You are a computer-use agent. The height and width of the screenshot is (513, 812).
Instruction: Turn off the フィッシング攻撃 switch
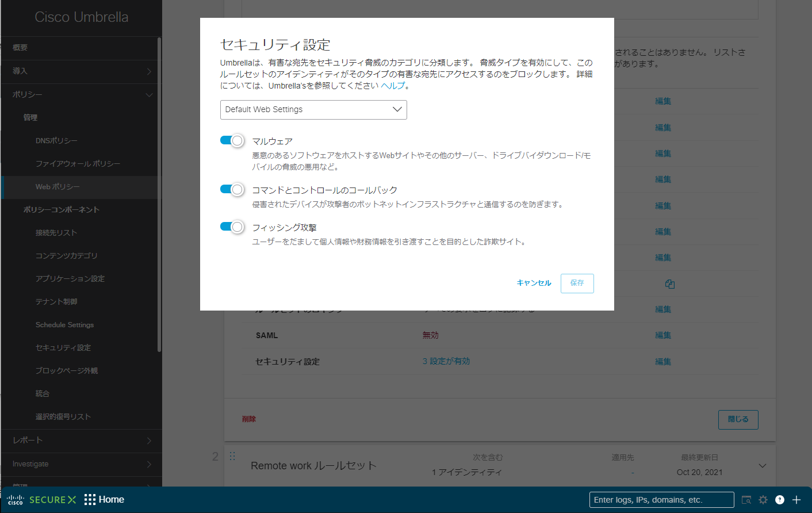tap(232, 227)
